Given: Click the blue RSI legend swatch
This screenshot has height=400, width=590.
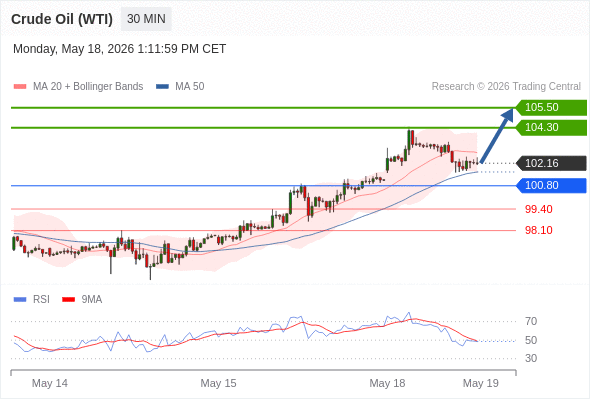Looking at the screenshot, I should (20, 300).
